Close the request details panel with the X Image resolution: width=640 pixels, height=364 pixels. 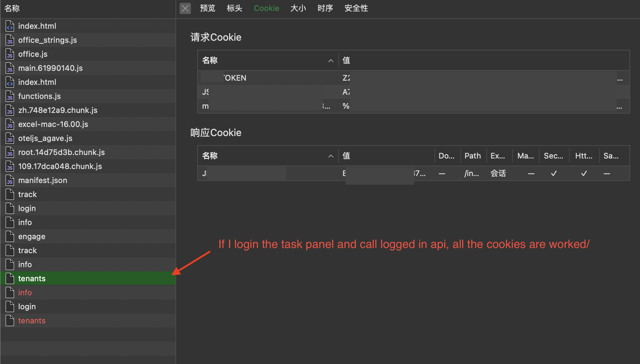point(185,8)
